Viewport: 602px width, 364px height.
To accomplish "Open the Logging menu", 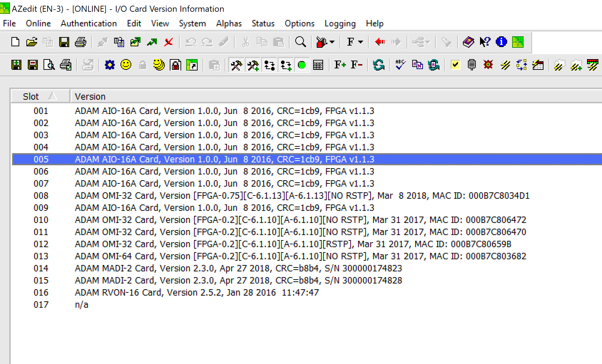I will [x=340, y=24].
